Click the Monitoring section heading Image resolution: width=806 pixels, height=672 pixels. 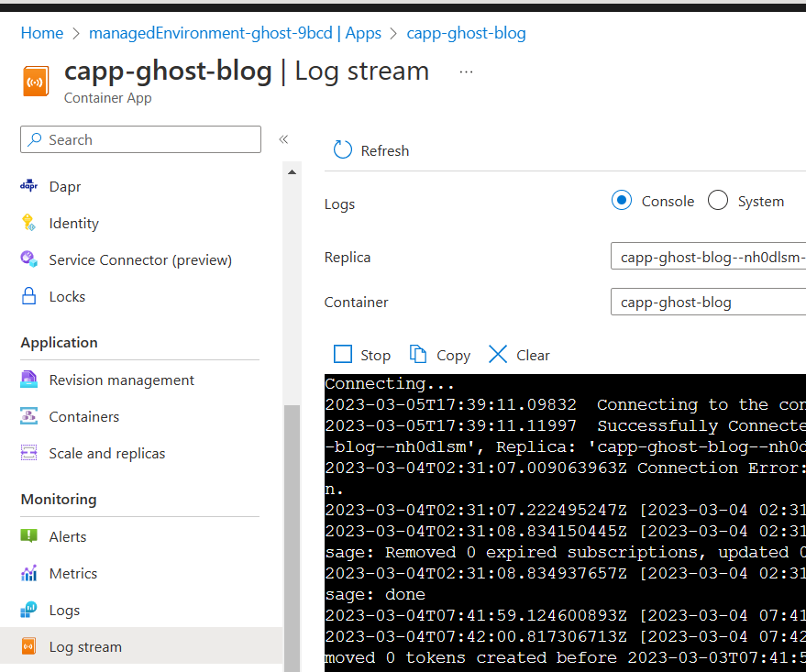click(x=59, y=499)
